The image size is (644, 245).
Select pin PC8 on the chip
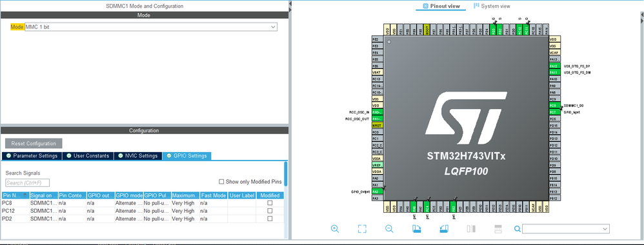(554, 106)
